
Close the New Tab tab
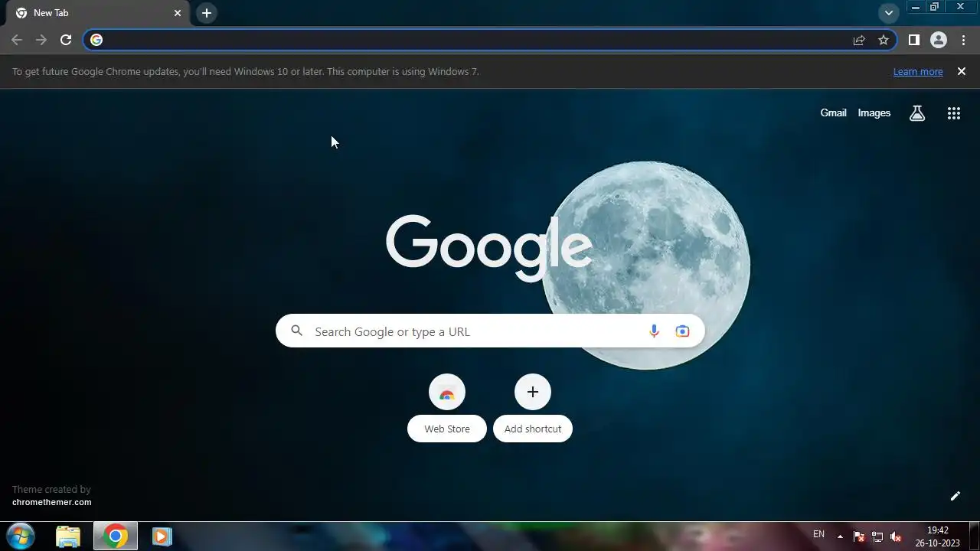coord(178,13)
